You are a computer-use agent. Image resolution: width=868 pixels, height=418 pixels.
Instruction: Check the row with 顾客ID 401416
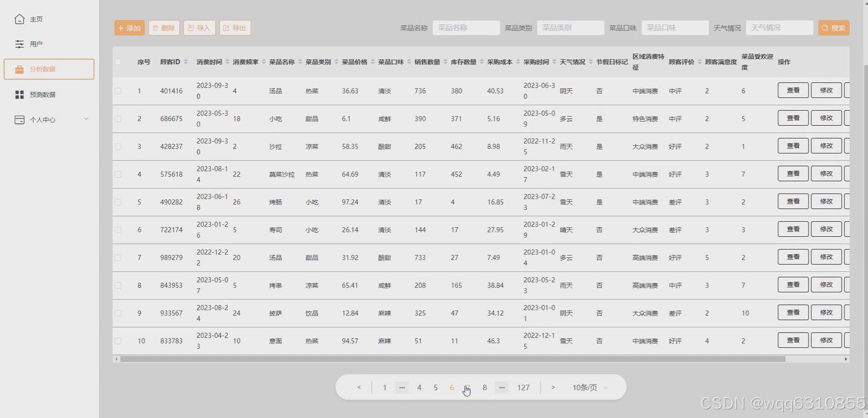click(x=118, y=91)
